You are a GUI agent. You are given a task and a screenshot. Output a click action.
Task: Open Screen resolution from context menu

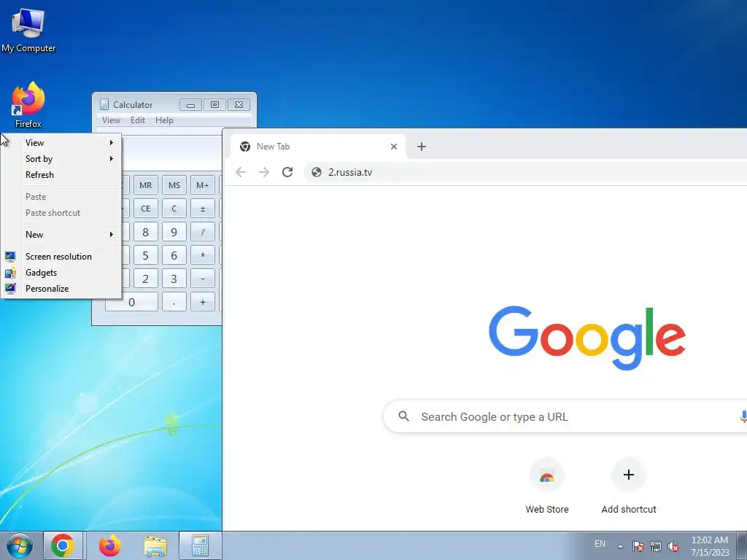[x=61, y=257]
